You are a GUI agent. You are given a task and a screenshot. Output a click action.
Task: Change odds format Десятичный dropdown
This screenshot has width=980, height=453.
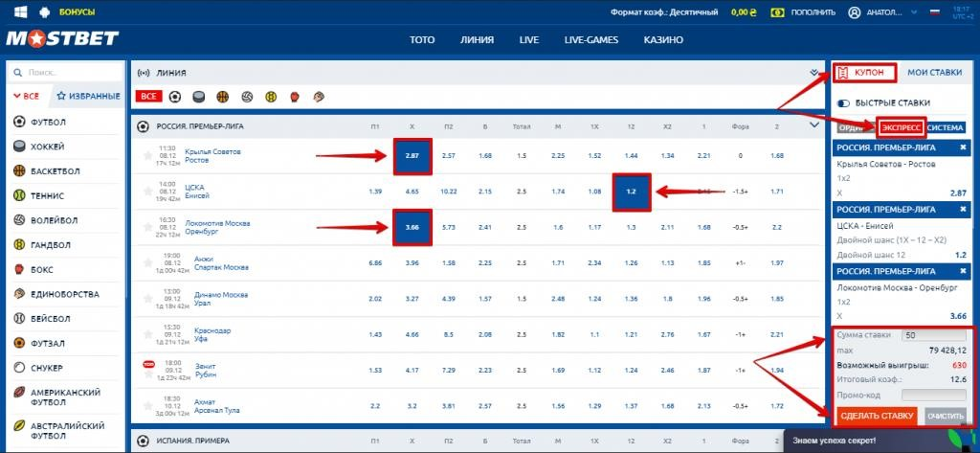(x=664, y=11)
